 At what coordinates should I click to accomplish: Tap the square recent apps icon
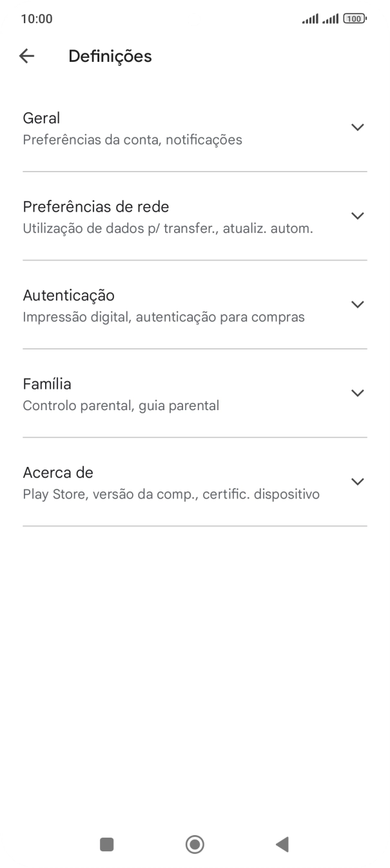(x=106, y=844)
